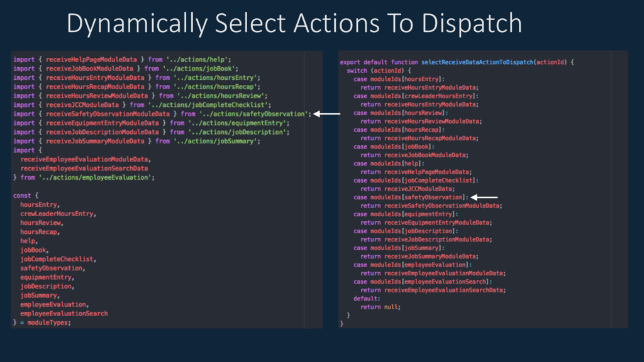Click receiveEmployeeEvaluationSearchData in the multi-line import
The image size is (644, 362).
tap(84, 168)
